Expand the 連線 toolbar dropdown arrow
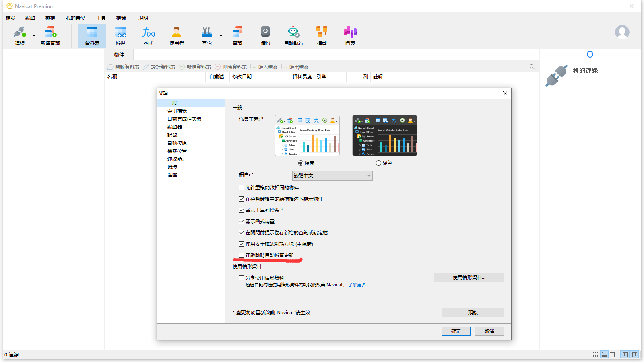 point(34,36)
